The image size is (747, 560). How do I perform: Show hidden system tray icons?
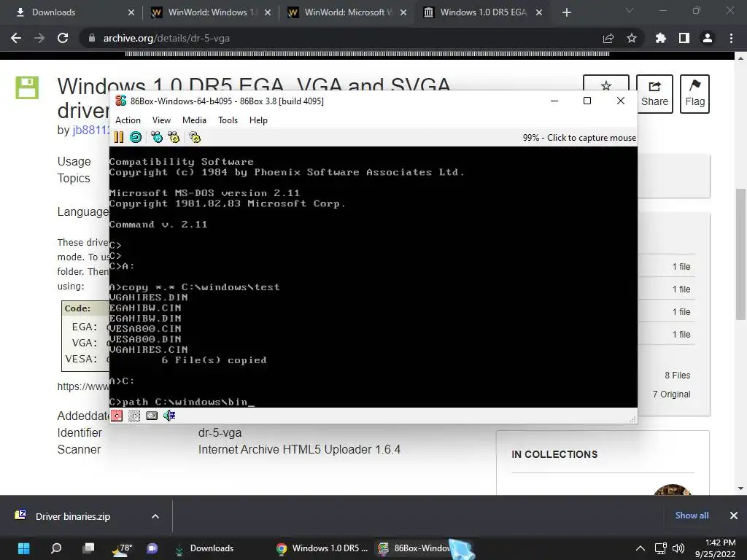(640, 548)
